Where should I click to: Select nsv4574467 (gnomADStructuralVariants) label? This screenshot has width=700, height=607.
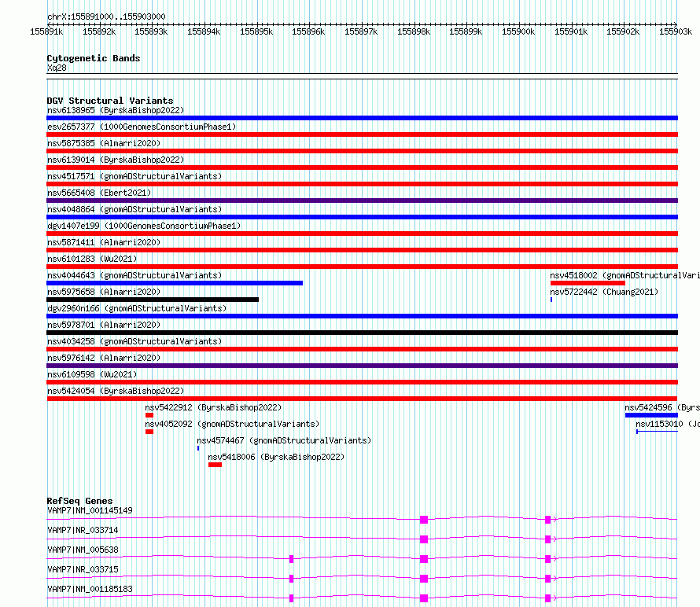tap(285, 440)
